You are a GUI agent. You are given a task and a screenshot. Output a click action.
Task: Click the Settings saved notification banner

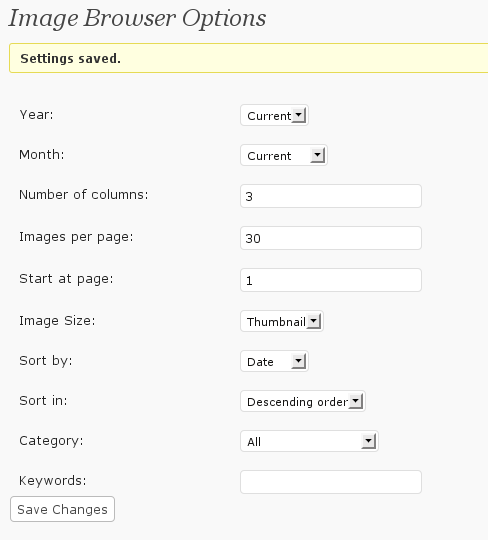click(249, 58)
